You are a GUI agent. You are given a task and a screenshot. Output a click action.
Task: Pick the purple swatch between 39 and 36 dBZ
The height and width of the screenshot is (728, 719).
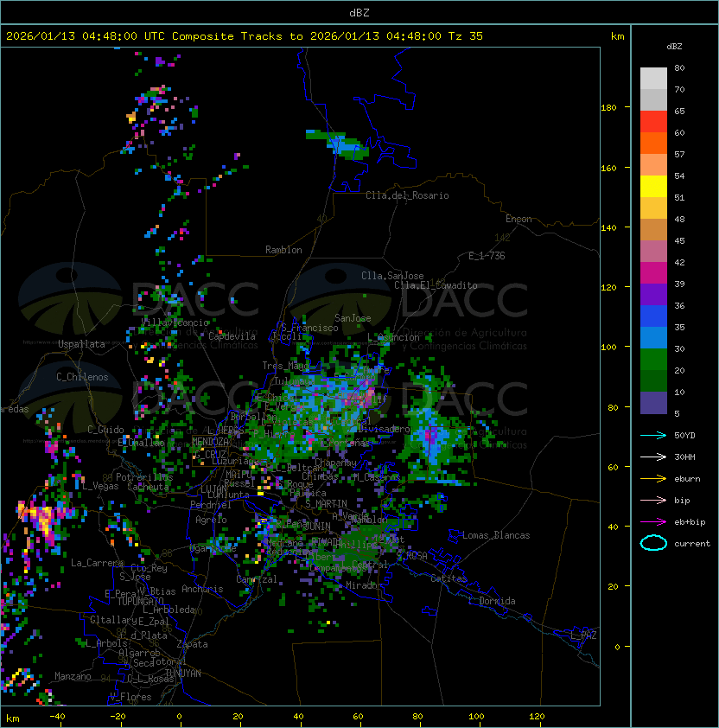coord(653,294)
